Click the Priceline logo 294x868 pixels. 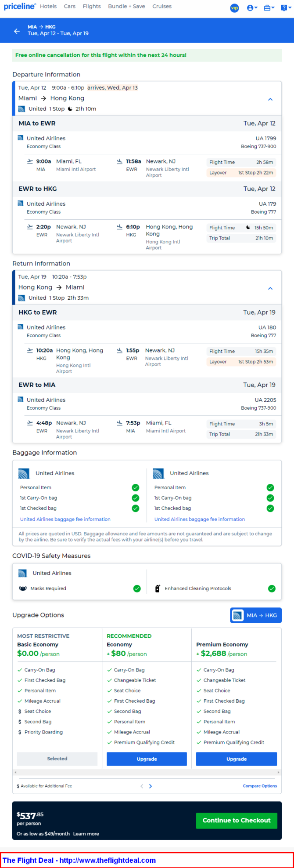[x=20, y=7]
